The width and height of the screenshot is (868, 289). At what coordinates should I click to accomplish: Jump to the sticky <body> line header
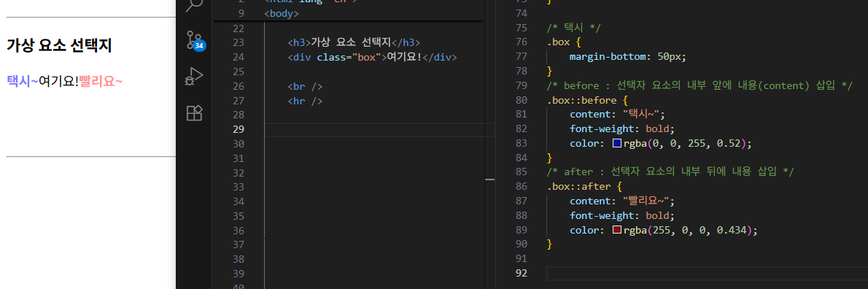[x=282, y=14]
